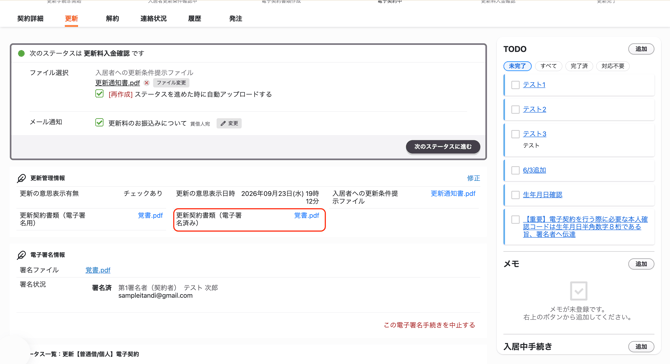Click 追加 button in メモ section
Viewport: 670px width, 364px height.
coord(641,264)
